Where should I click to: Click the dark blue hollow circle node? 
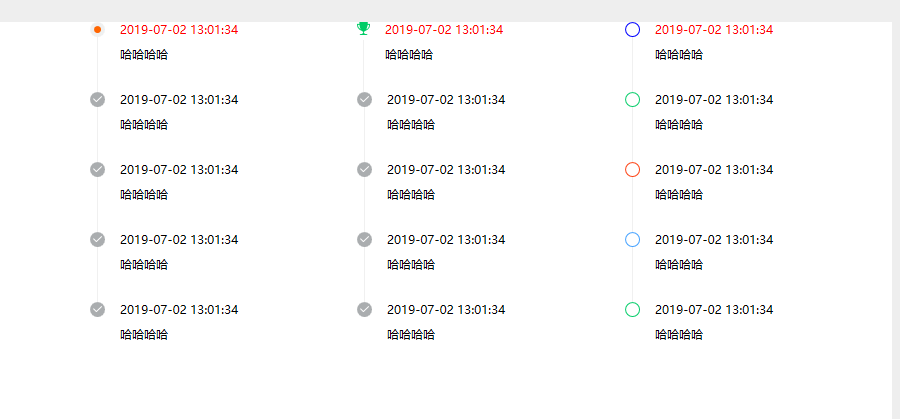(x=632, y=29)
